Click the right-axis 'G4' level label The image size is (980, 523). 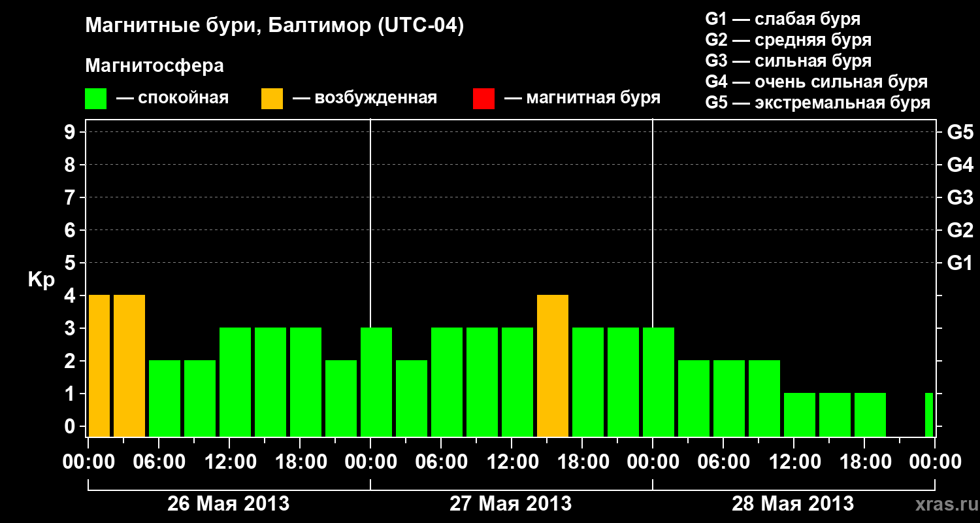tap(960, 165)
